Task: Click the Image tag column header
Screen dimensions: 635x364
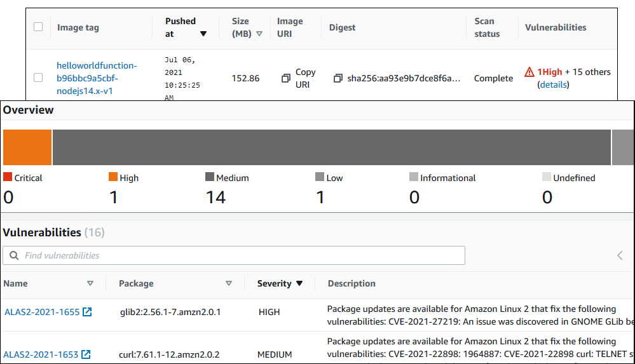Action: [78, 27]
